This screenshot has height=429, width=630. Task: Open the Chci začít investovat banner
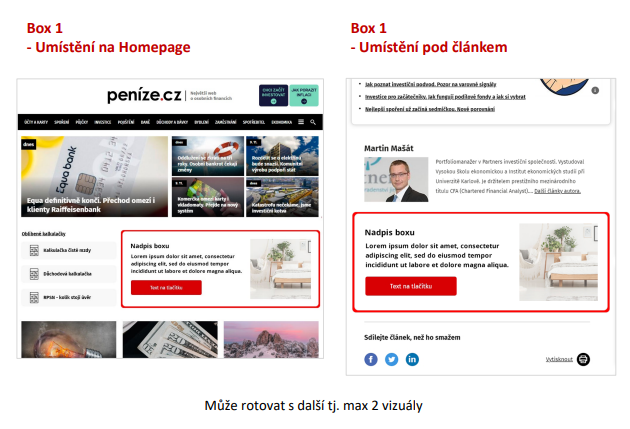[273, 95]
